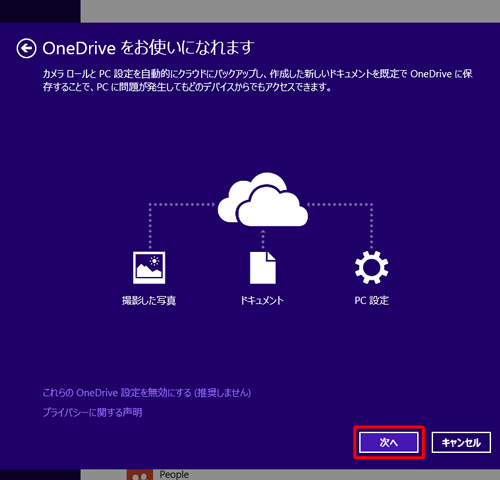Click the PC 設定 gear icon
This screenshot has width=500, height=480.
tap(371, 268)
